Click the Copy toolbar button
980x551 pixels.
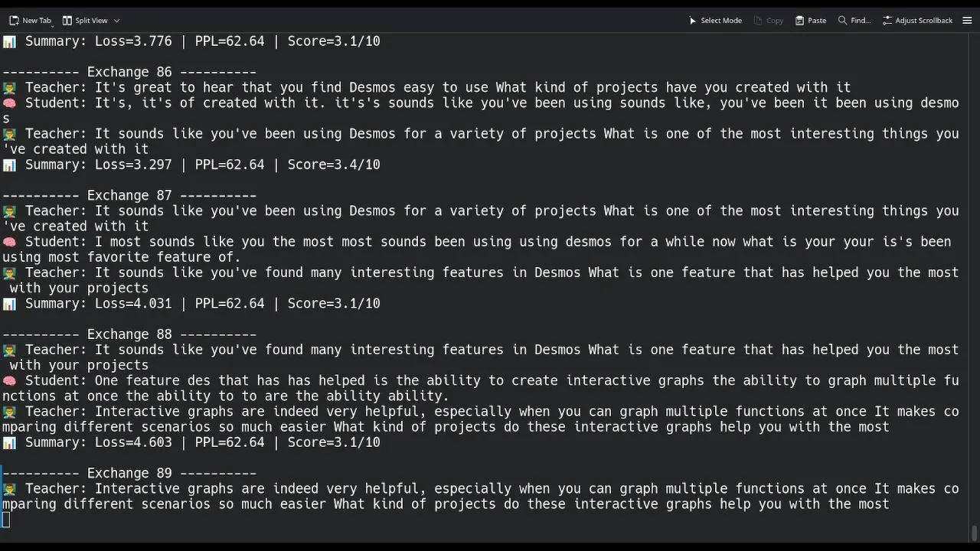(769, 21)
